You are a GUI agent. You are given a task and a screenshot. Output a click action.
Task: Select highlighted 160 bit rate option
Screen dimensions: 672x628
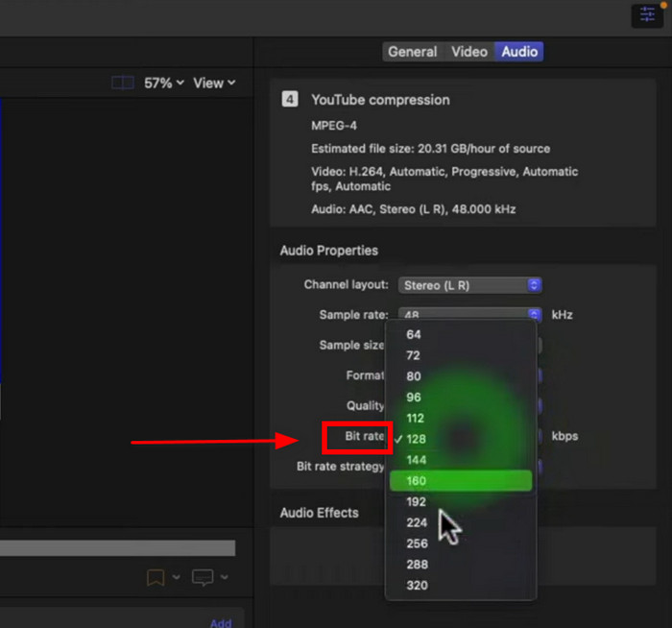[461, 480]
